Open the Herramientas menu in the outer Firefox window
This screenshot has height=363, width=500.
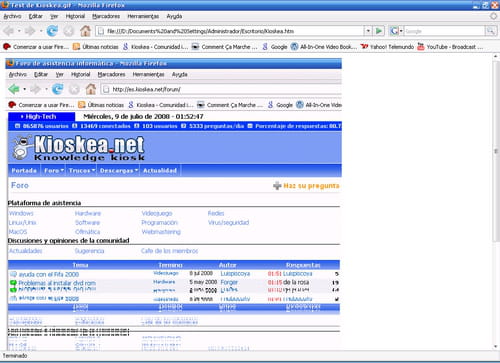pos(143,16)
